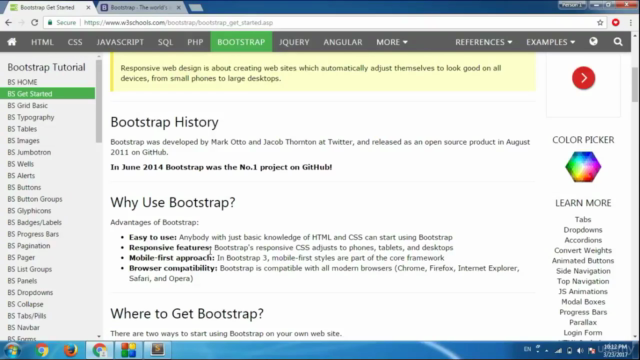Click the secure padlock icon

pyautogui.click(x=50, y=22)
